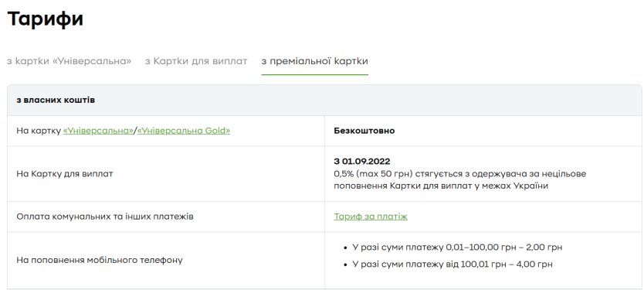Select the 0,01–100,00 грн – 2,00 грн bullet

(457, 247)
